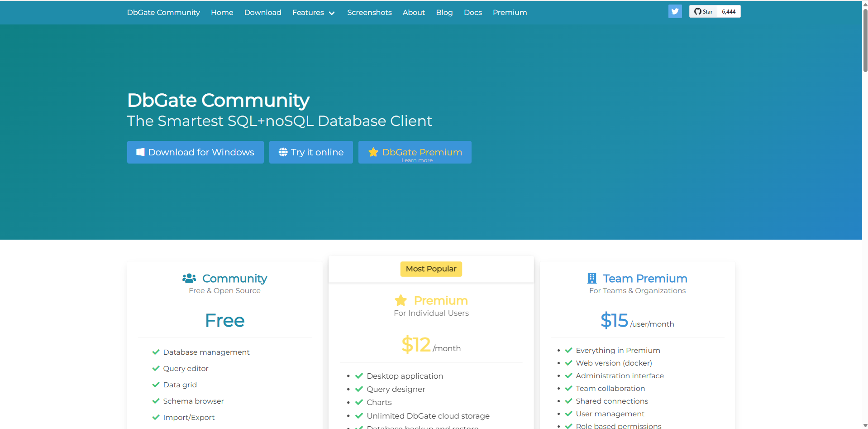
Task: Go to the Docs menu item
Action: [472, 13]
